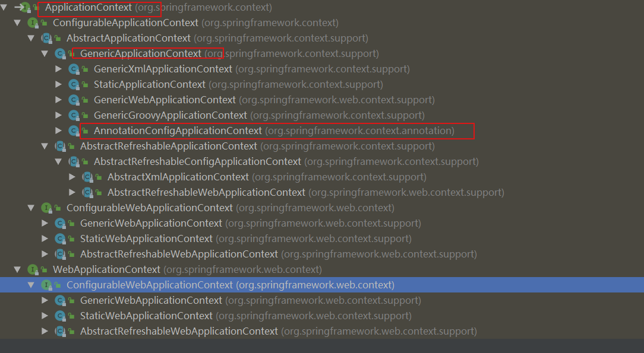
Task: Click the GenericXmlApplicationContext class icon
Action: [74, 69]
